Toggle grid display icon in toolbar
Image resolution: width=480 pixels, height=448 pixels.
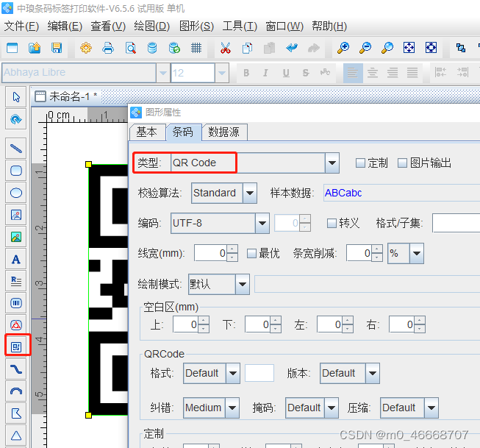click(x=196, y=48)
